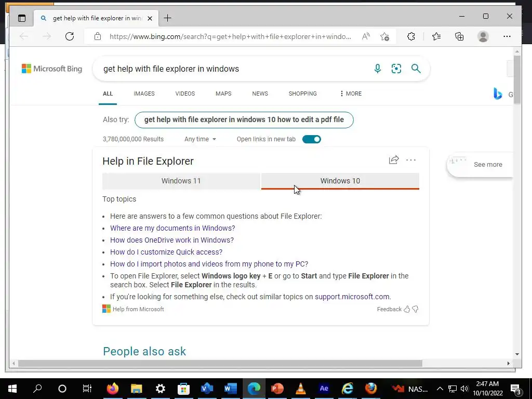Screen dimensions: 532x399
Task: Click the volume speaker tray icon
Action: (464, 389)
